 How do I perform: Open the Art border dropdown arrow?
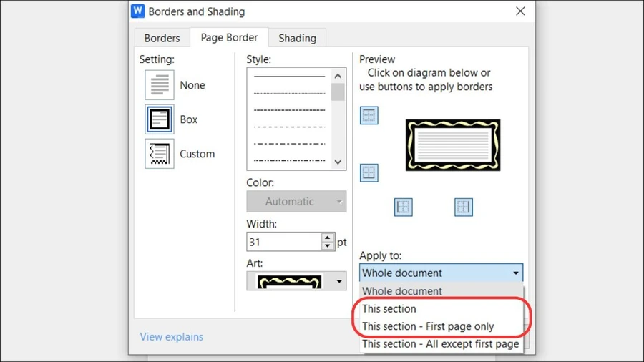coord(339,281)
